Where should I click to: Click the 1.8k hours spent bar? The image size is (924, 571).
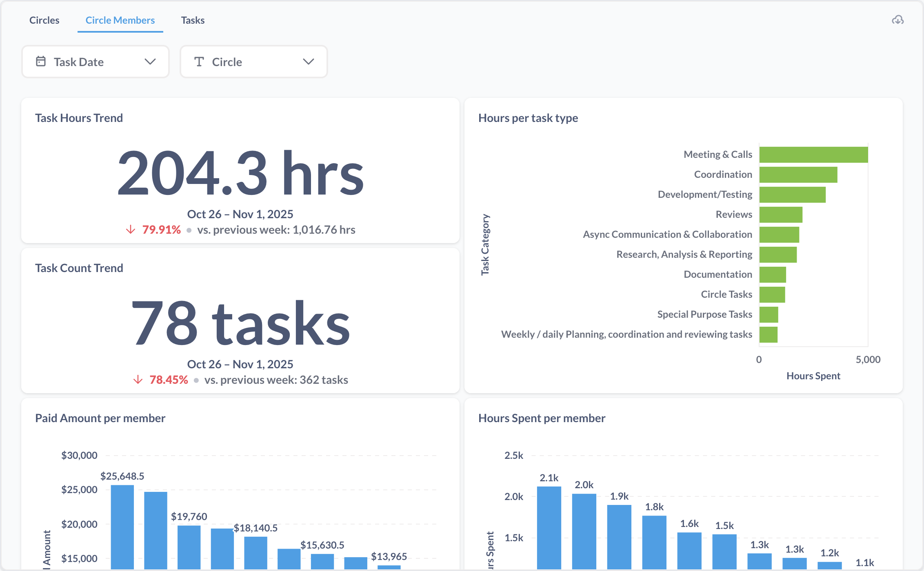[x=654, y=542]
